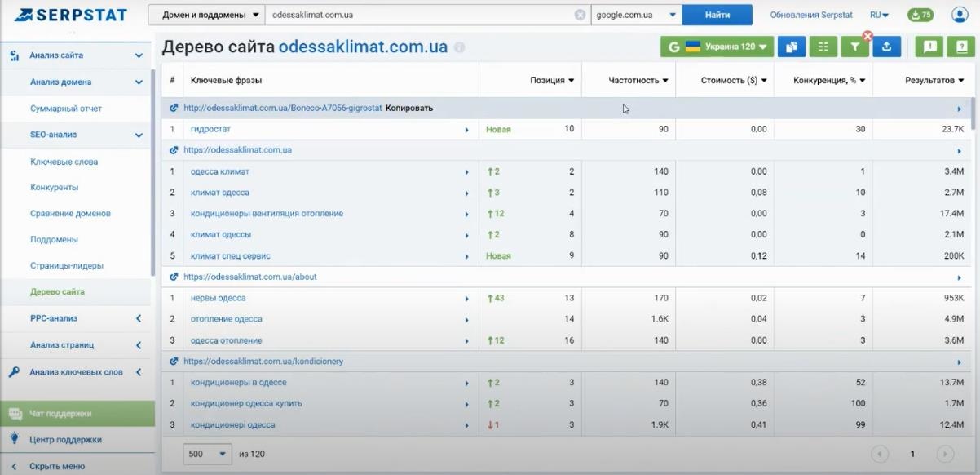Screen dimensions: 980x475
Task: Sort by Частотность column
Action: [x=638, y=81]
